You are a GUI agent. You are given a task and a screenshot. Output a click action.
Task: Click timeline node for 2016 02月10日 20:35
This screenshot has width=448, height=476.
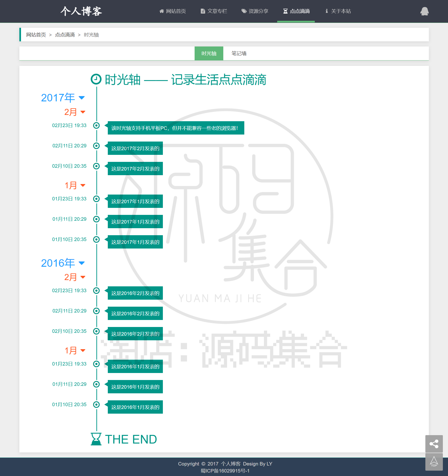click(96, 331)
